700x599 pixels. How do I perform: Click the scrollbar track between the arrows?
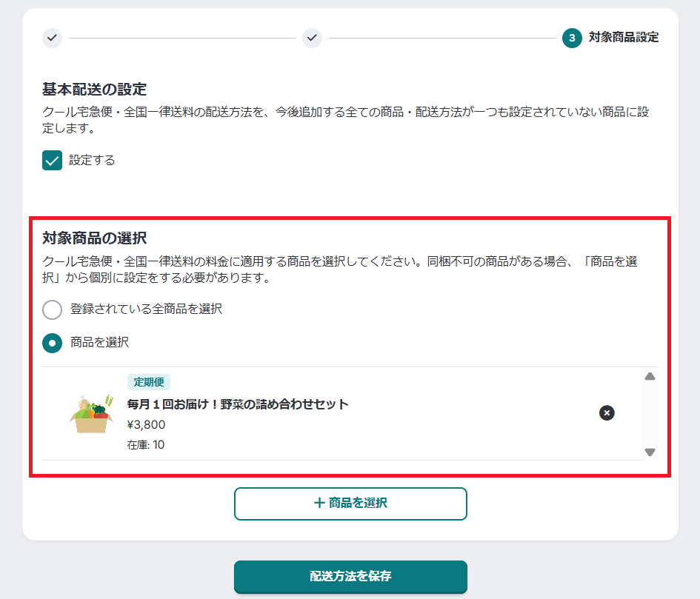(x=650, y=415)
